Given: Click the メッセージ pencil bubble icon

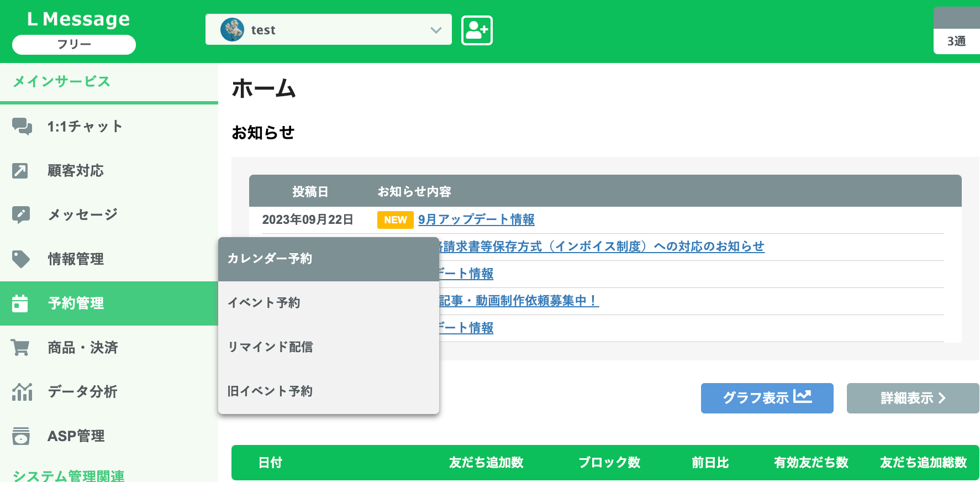Looking at the screenshot, I should click(21, 214).
